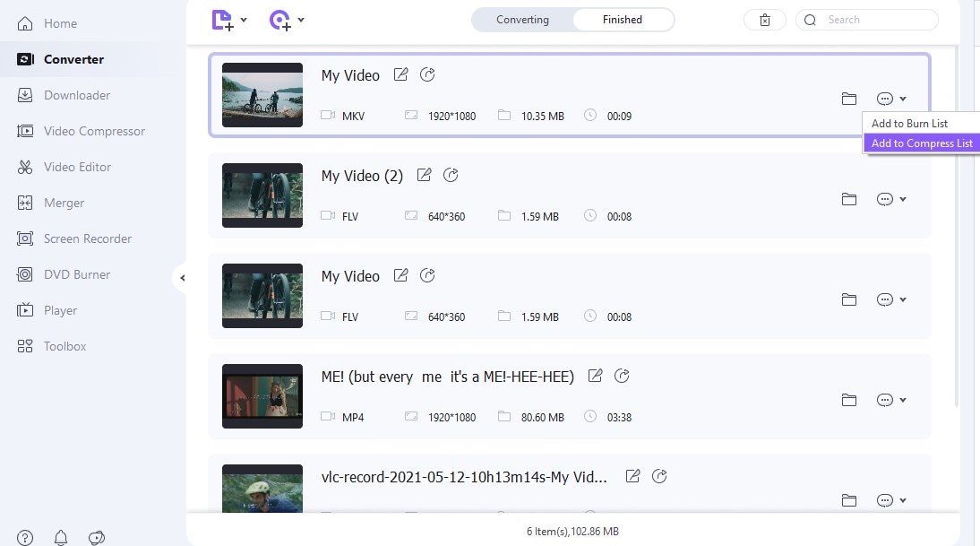The image size is (980, 546).
Task: Click the '80.60 MB' file size
Action: click(543, 417)
